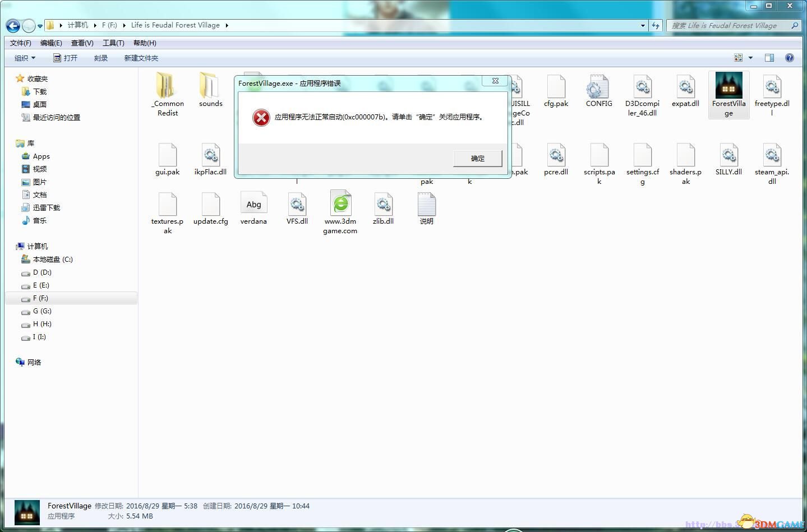
Task: Open 文件(F) menu
Action: point(20,43)
